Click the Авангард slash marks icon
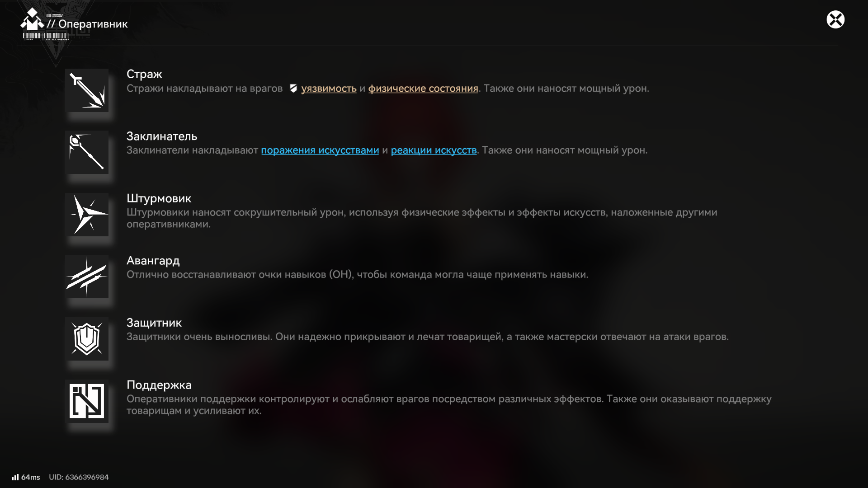Viewport: 868px width, 488px height. click(87, 277)
